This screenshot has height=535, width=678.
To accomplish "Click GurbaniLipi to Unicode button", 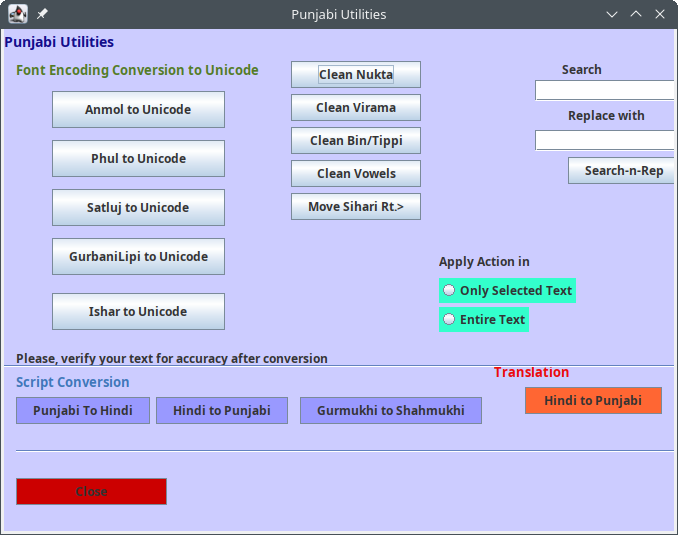I will pyautogui.click(x=138, y=256).
